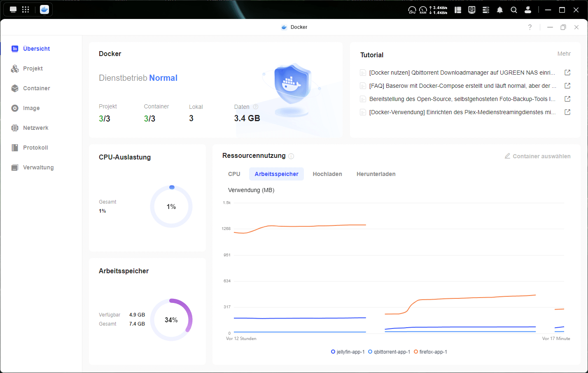Click the Mehr link in Tutorial

pos(564,54)
